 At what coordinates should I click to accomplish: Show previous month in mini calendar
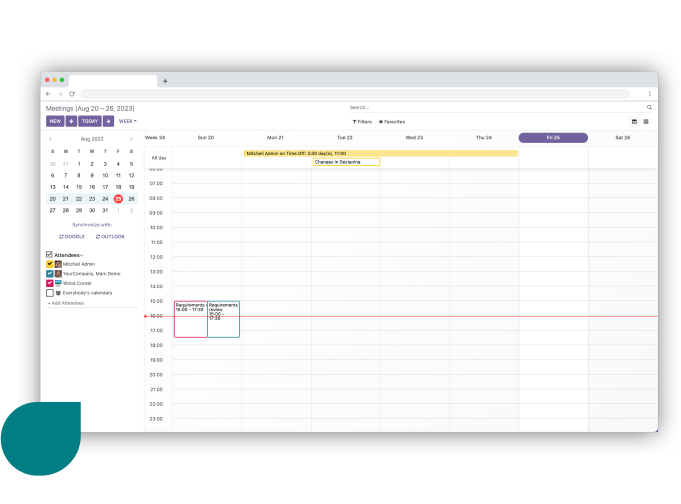click(x=53, y=139)
